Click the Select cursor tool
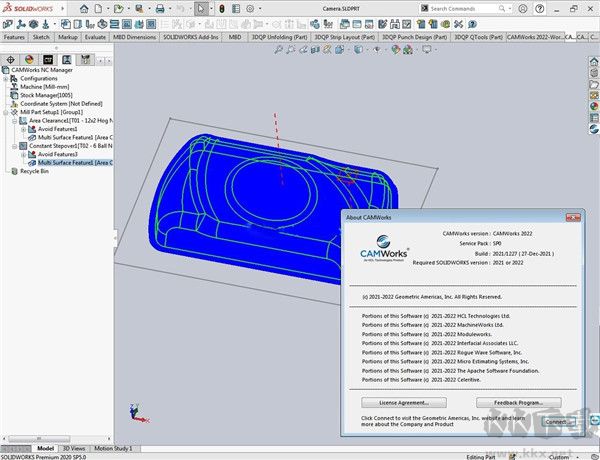 [x=201, y=8]
